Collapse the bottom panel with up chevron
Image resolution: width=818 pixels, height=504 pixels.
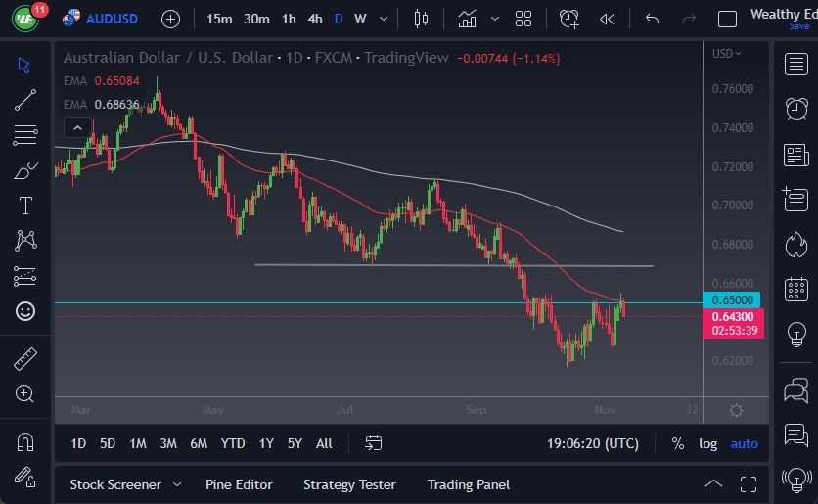(x=714, y=484)
